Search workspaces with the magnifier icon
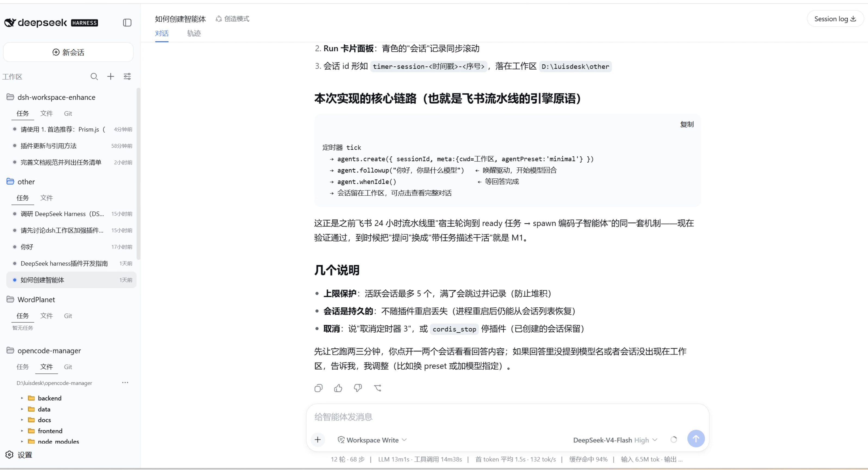This screenshot has height=470, width=868. click(94, 76)
